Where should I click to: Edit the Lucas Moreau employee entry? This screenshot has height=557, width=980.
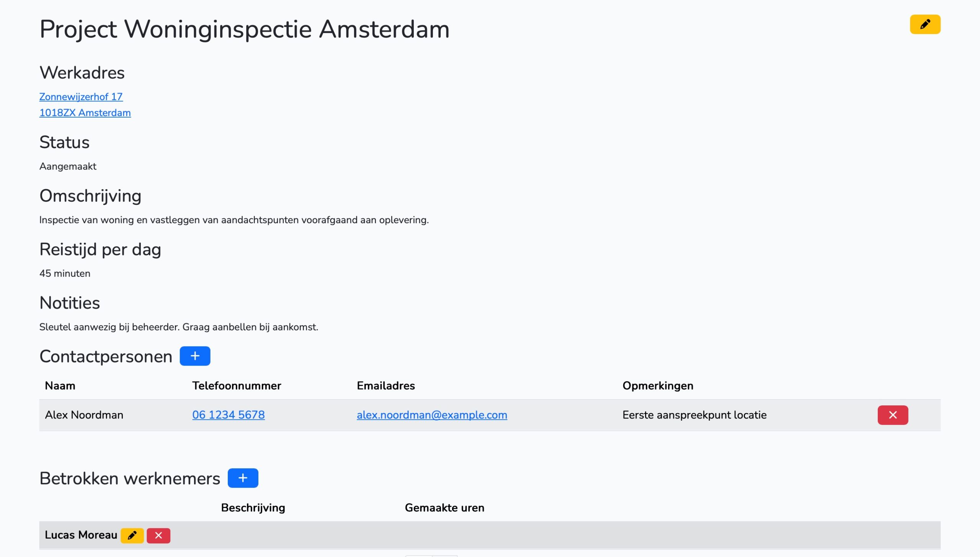132,535
